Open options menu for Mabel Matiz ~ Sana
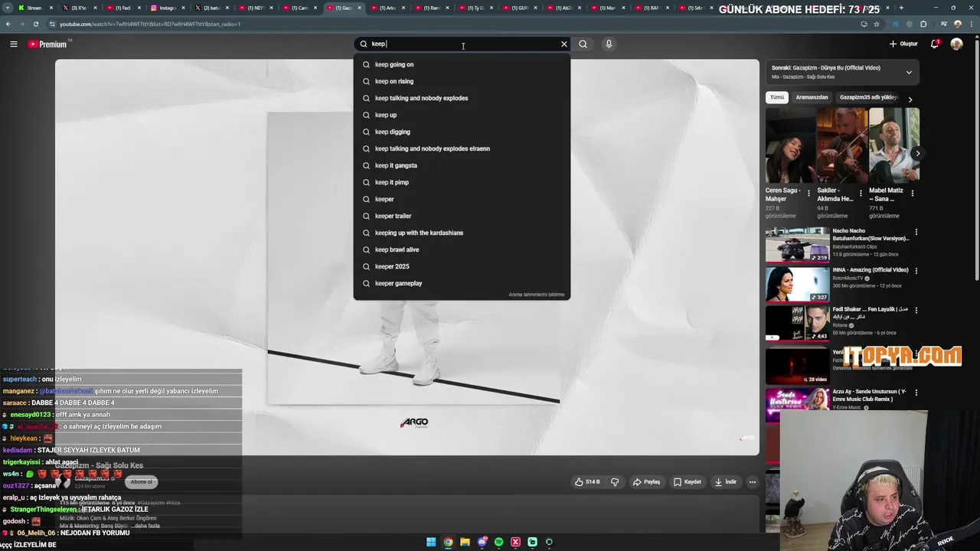Screen dimensions: 980x551 pos(913,194)
